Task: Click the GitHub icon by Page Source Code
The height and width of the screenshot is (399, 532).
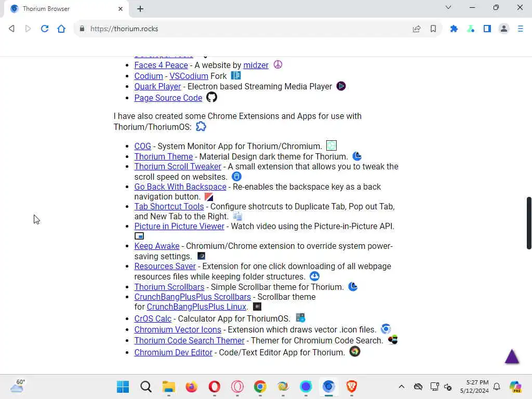Action: coord(212,97)
